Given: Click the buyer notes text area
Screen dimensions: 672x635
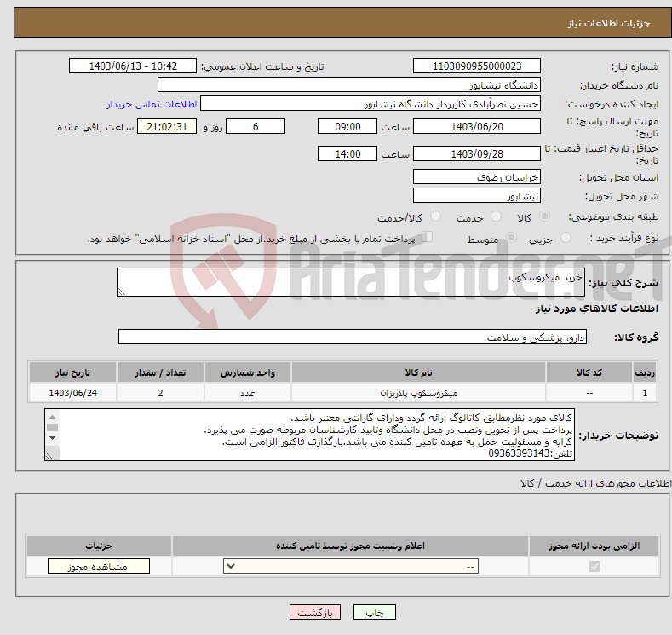Looking at the screenshot, I should click(309, 435).
